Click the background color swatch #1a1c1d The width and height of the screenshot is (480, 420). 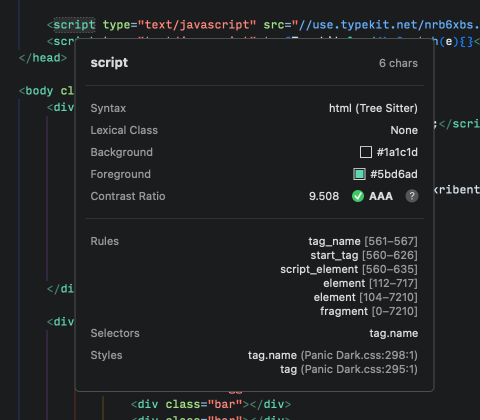pyautogui.click(x=366, y=152)
